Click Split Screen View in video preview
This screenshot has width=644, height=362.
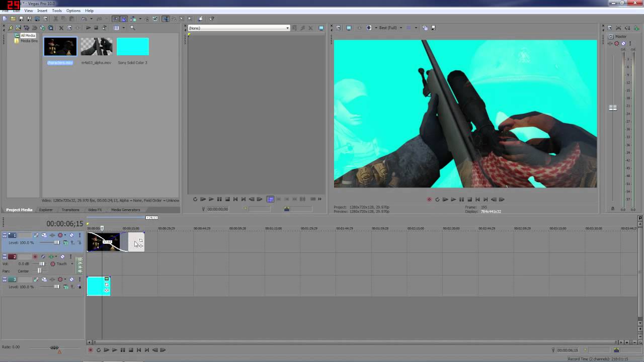tap(369, 28)
